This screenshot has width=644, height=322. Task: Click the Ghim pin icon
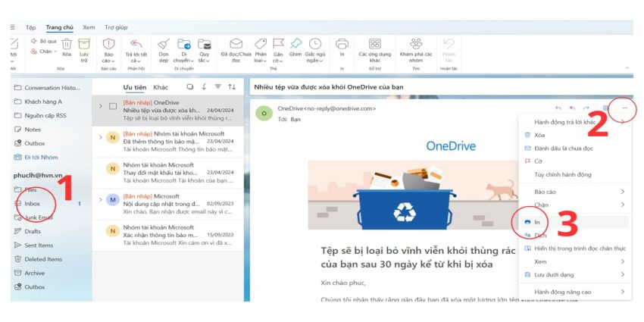(x=295, y=43)
